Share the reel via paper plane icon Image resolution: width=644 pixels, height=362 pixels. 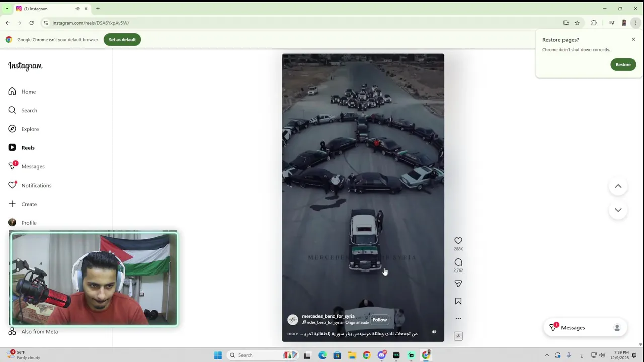pos(458,284)
